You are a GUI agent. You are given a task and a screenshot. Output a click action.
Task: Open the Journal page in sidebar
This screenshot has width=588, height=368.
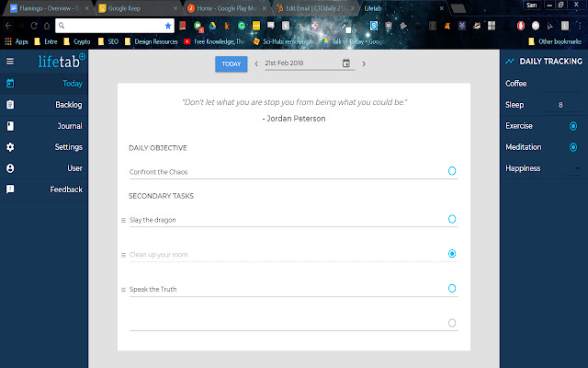[x=44, y=126]
